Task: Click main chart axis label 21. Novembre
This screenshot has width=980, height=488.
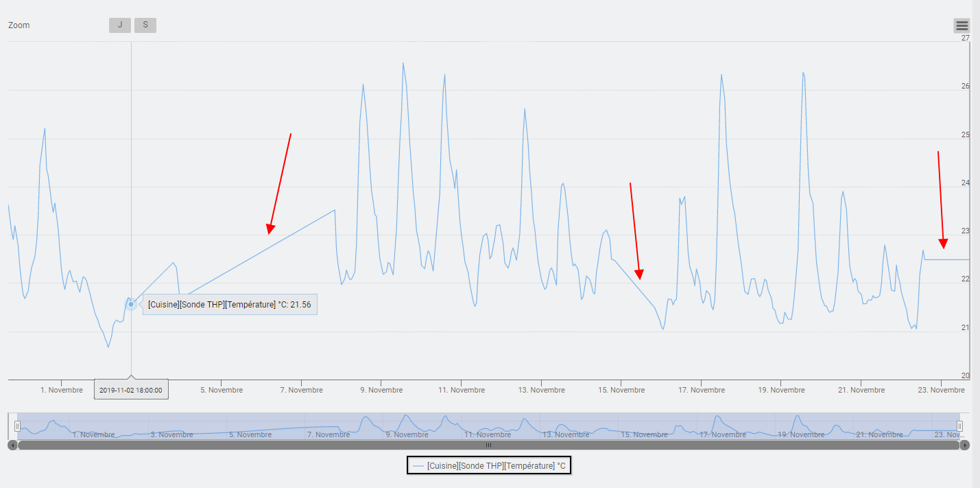Action: click(x=861, y=390)
